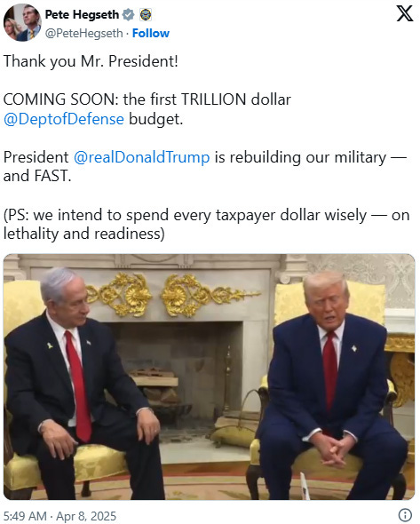The height and width of the screenshot is (524, 420).
Task: Click the man seated on left
Action: coord(78,385)
